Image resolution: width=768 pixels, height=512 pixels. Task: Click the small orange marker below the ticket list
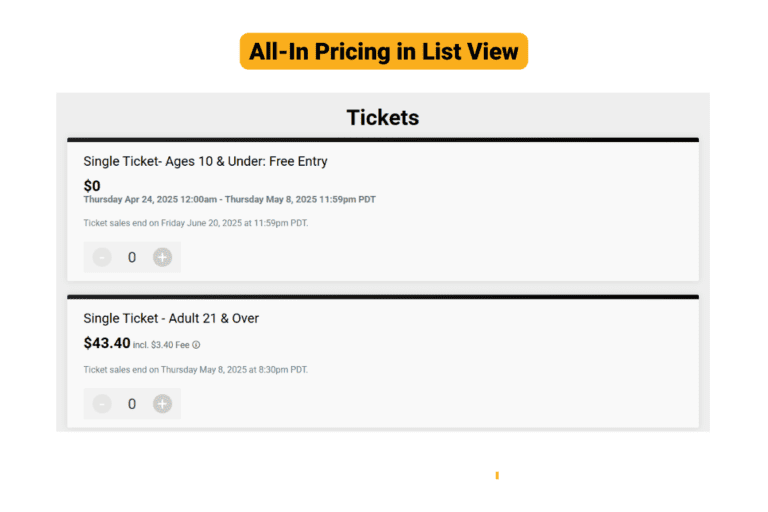coord(497,475)
